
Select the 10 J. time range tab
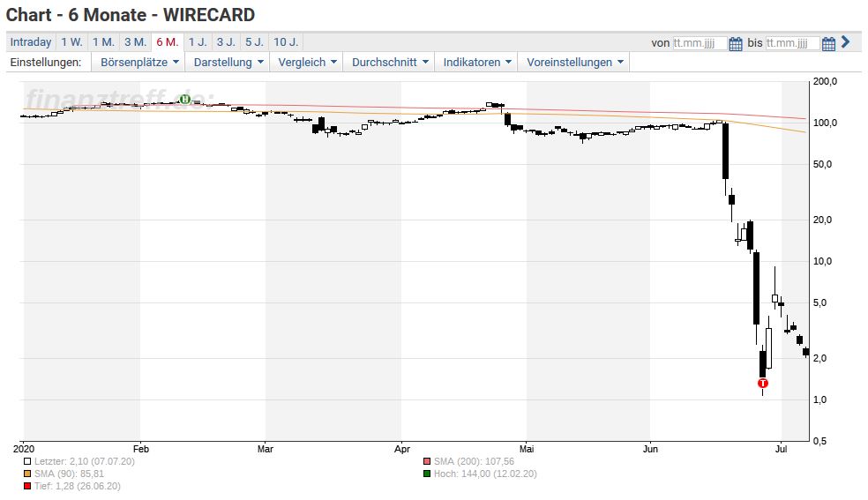click(x=286, y=42)
